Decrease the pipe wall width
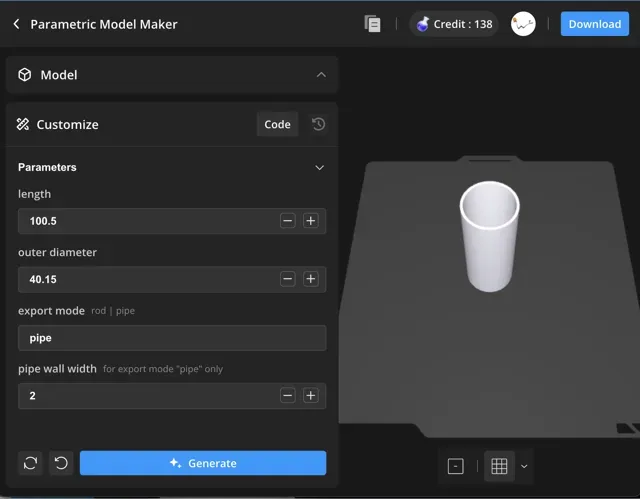Screen dimensions: 640x499 (288, 395)
